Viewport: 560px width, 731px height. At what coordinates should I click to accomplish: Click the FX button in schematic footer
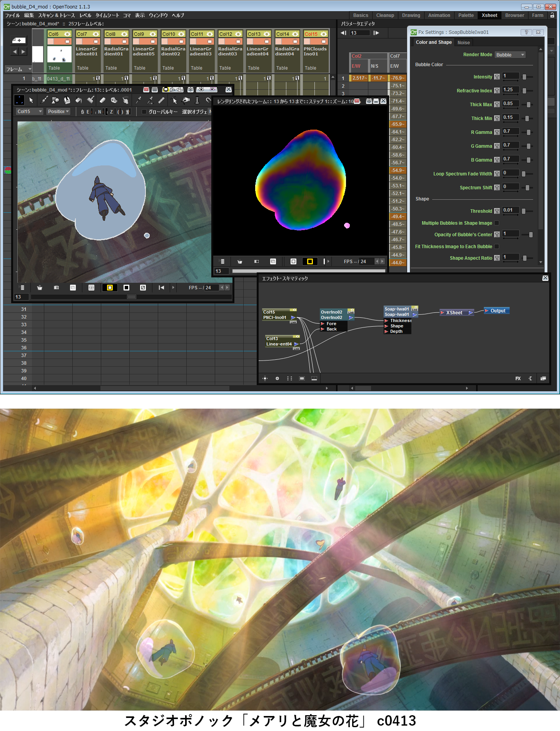[518, 379]
